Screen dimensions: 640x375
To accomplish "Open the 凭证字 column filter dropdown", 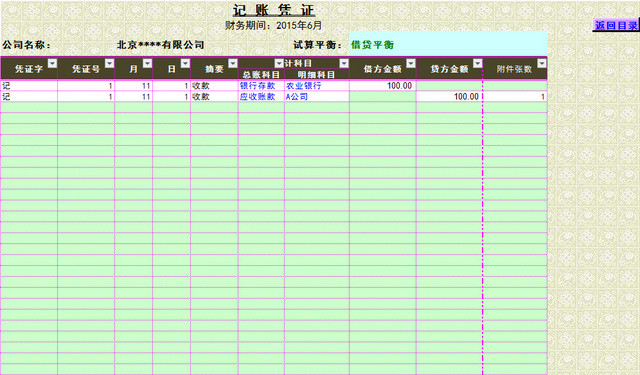I will 52,63.
